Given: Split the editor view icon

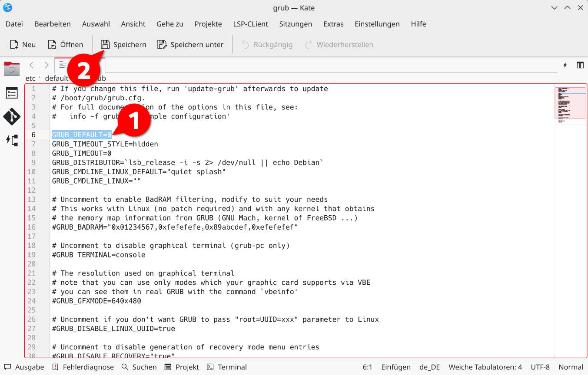Looking at the screenshot, I should click(x=580, y=65).
